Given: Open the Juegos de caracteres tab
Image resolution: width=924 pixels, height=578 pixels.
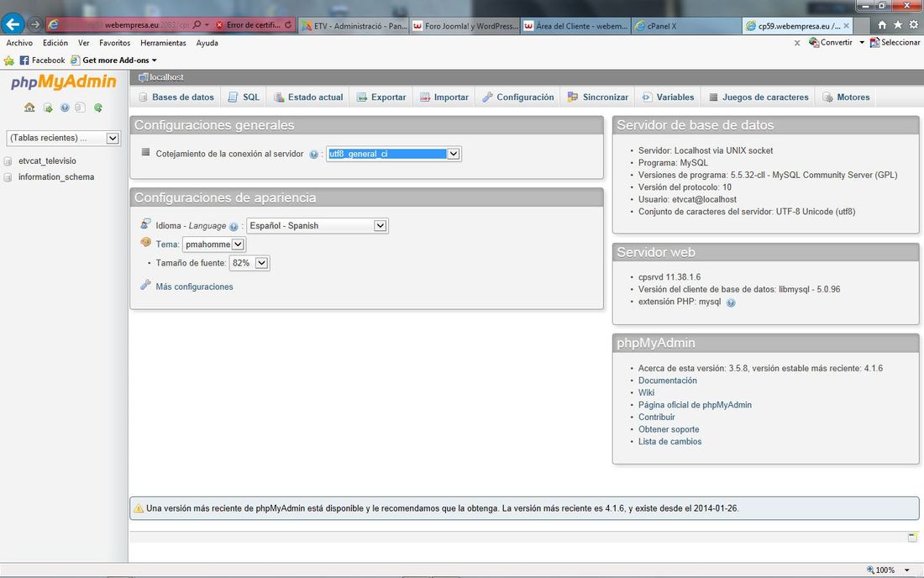Looking at the screenshot, I should pos(759,97).
